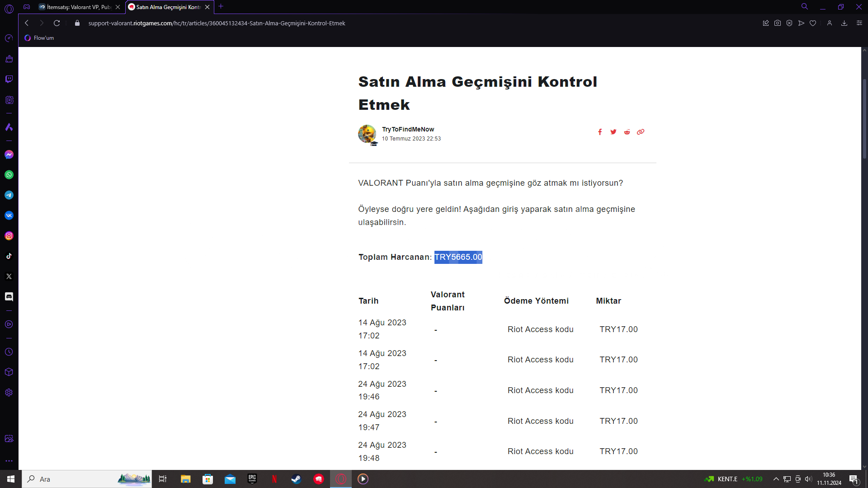The width and height of the screenshot is (868, 488).
Task: Open Twitch in the Opera GX sidebar
Action: click(9, 79)
